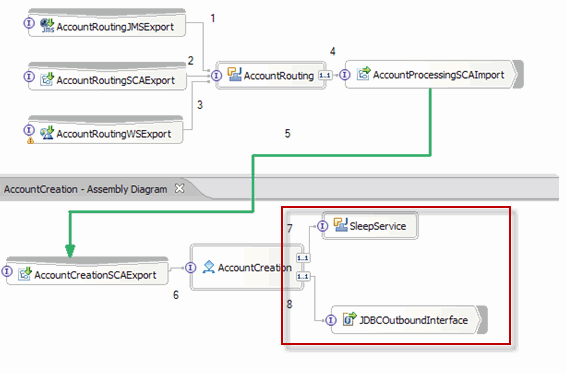Click the interface circle on SleepService
Image resolution: width=566 pixels, height=373 pixels.
322,226
